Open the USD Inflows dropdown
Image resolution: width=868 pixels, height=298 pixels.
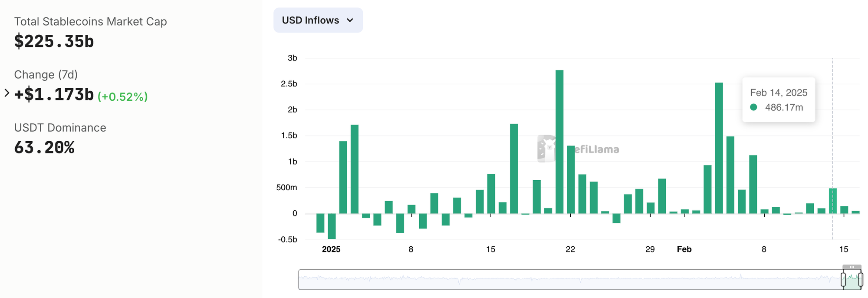(x=318, y=20)
